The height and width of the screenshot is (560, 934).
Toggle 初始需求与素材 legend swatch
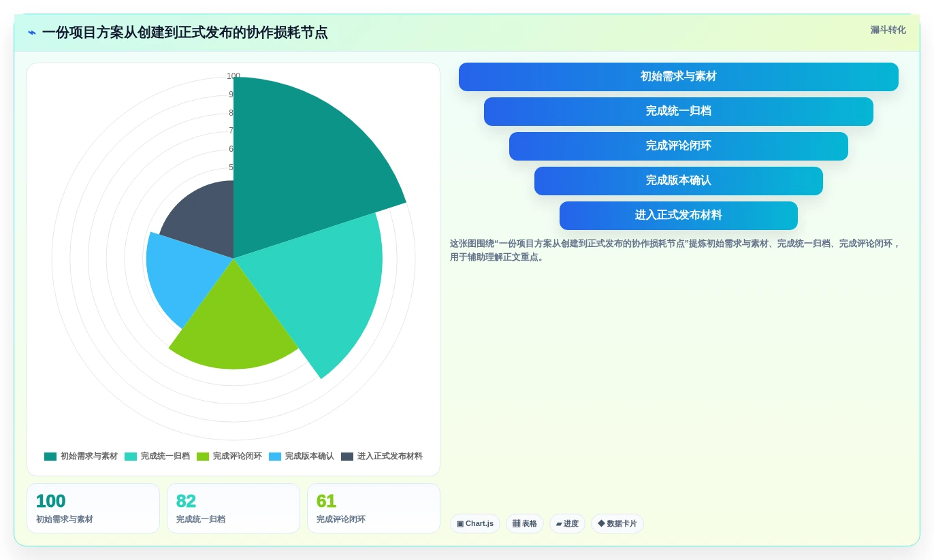[50, 457]
